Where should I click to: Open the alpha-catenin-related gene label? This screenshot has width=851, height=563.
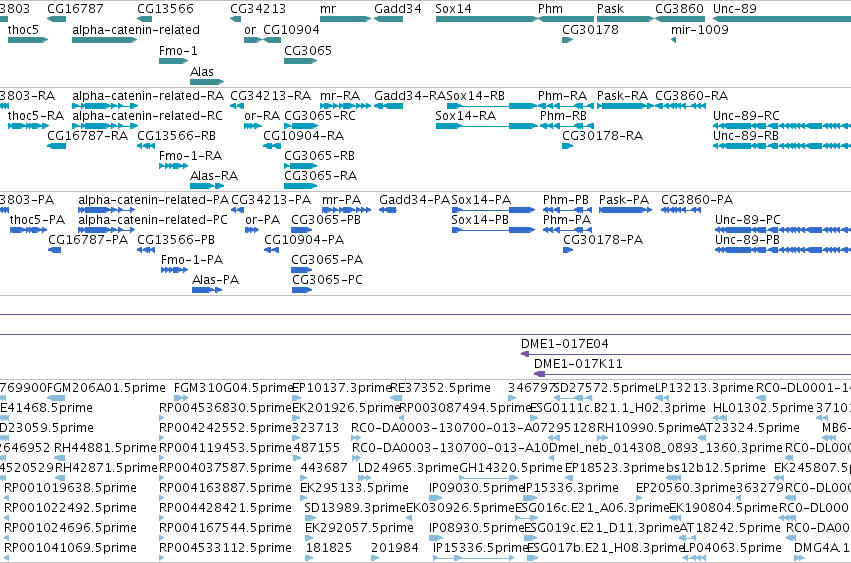[136, 30]
